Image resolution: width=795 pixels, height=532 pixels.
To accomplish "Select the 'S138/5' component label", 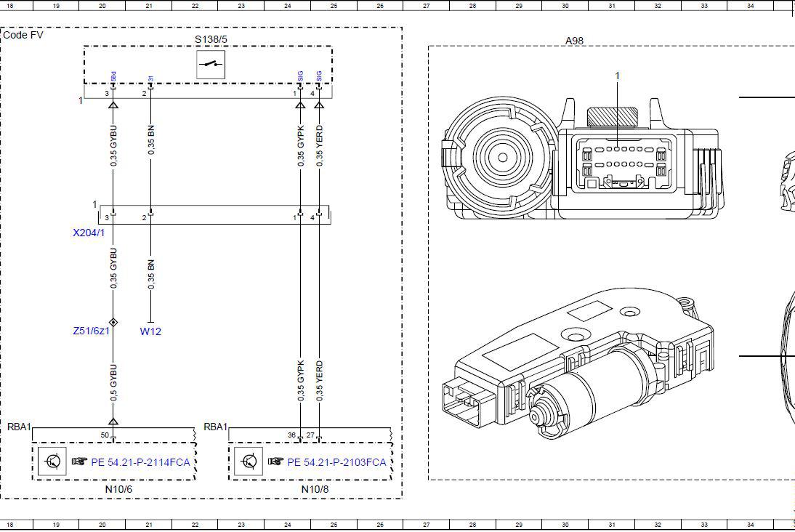I will tap(211, 39).
